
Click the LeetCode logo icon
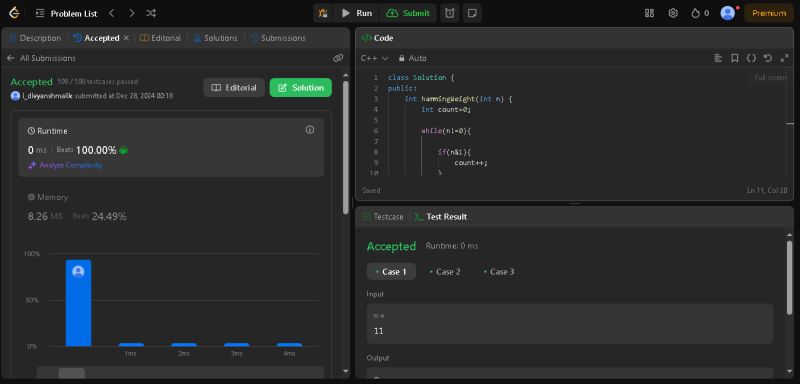tap(14, 13)
